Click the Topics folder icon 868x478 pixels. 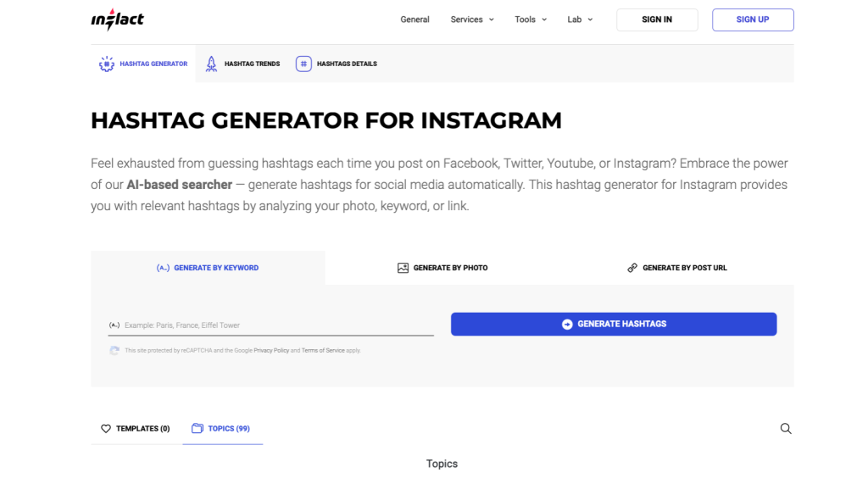tap(197, 428)
